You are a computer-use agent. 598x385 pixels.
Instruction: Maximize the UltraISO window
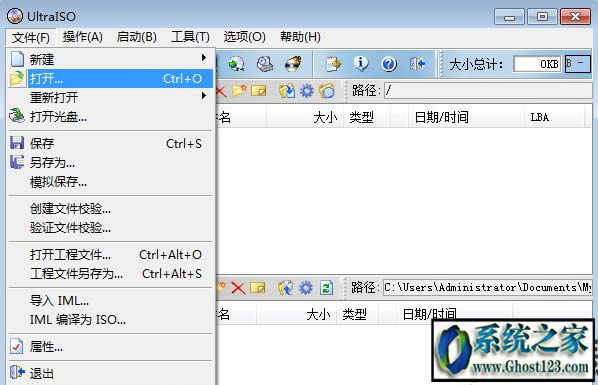[x=543, y=16]
